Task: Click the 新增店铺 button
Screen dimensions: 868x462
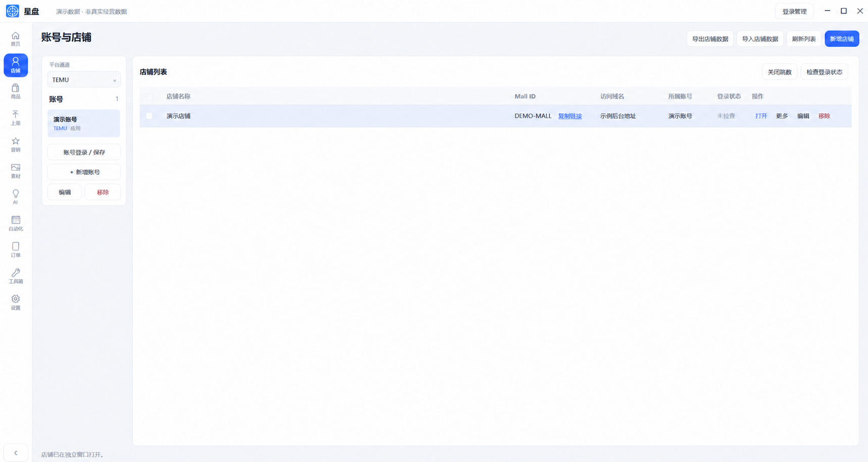Action: [x=842, y=39]
